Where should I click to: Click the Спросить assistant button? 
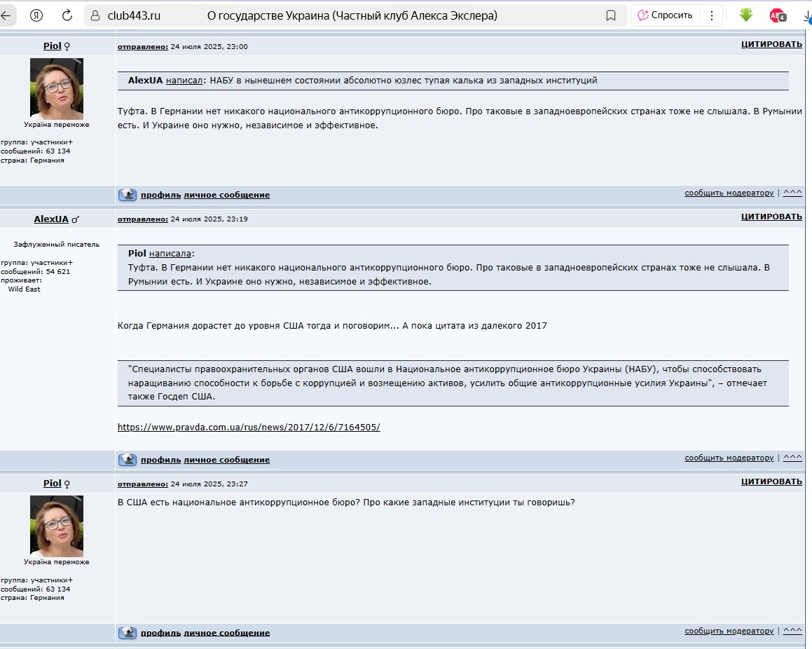pyautogui.click(x=665, y=15)
